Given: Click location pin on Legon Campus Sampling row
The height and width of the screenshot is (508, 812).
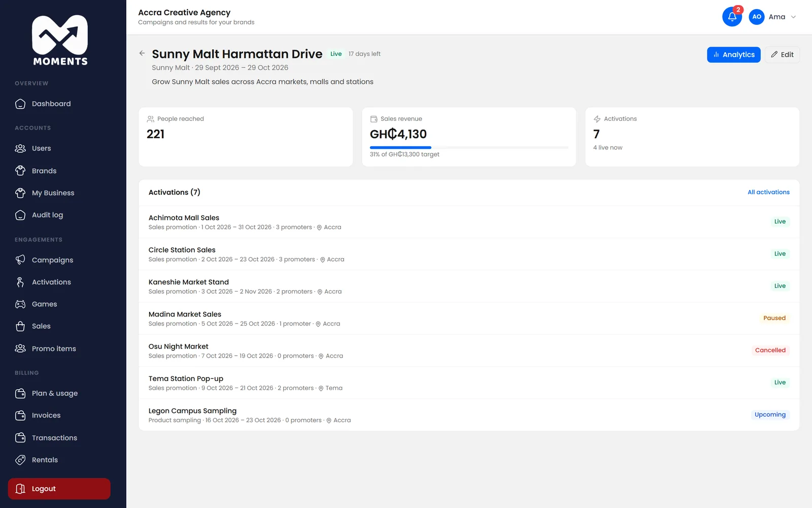Looking at the screenshot, I should click(329, 421).
